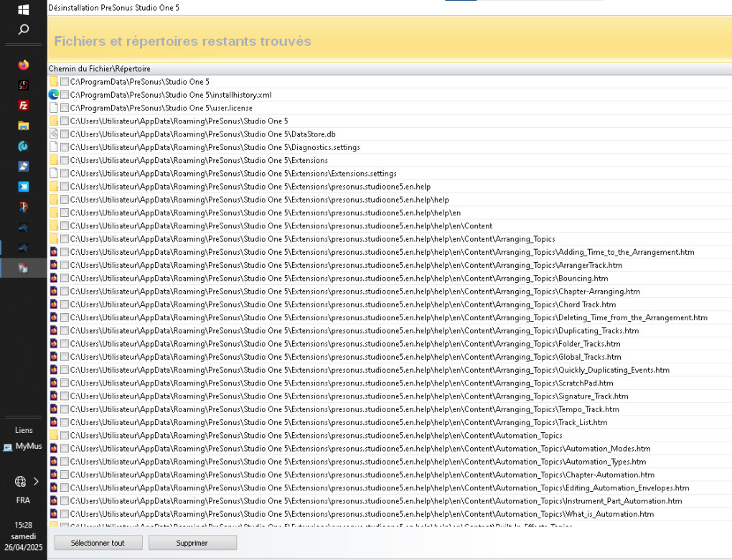The width and height of the screenshot is (732, 560).
Task: Click the icon beside DataStore.db
Action: coord(54,134)
